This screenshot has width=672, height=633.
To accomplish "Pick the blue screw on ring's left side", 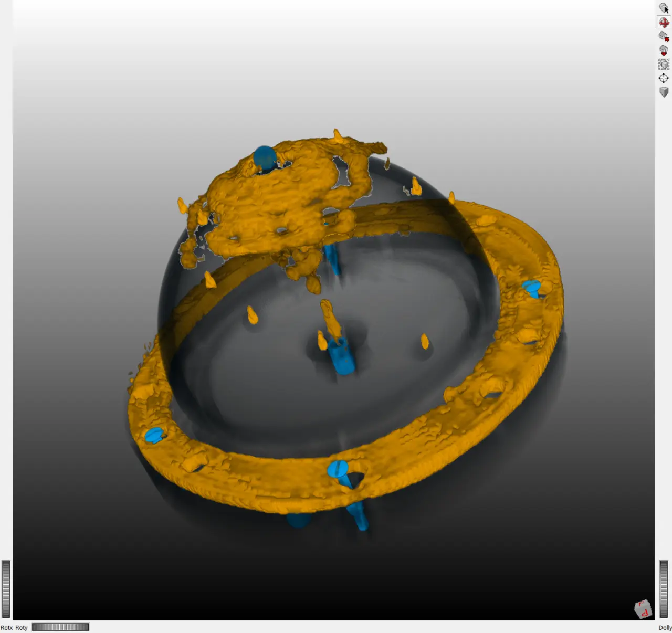I will (154, 435).
